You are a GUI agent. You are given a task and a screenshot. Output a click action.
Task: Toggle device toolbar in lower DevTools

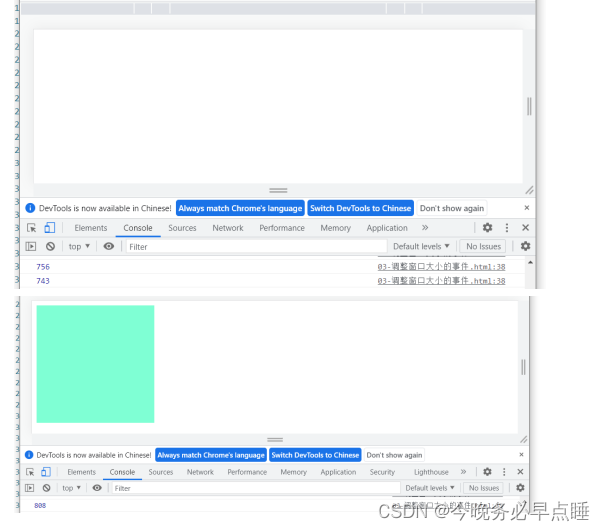pyautogui.click(x=46, y=472)
